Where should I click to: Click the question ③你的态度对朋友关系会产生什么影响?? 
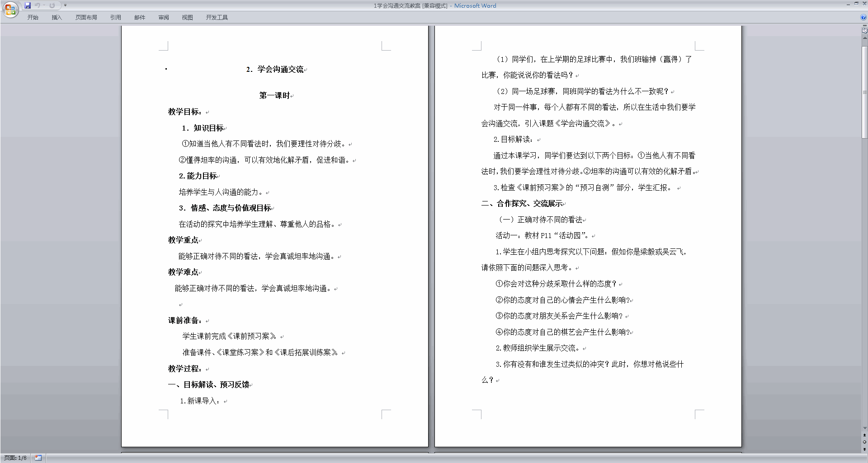tap(559, 316)
